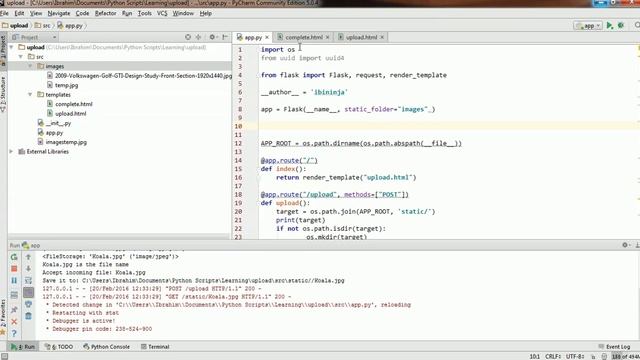Open the Structure side tool window
Viewport: 640px width, 360px height.
click(3, 95)
